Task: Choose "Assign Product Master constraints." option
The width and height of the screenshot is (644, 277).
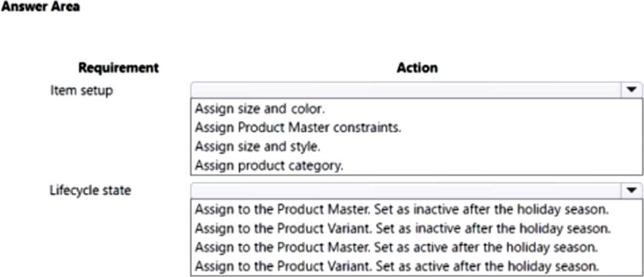Action: pos(299,128)
